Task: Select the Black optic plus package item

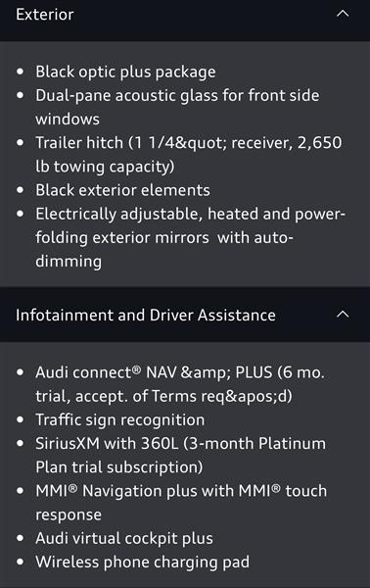Action: 125,72
